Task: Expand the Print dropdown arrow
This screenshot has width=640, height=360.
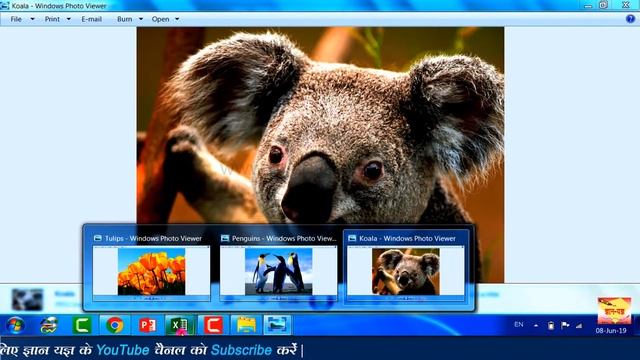Action: [69, 19]
